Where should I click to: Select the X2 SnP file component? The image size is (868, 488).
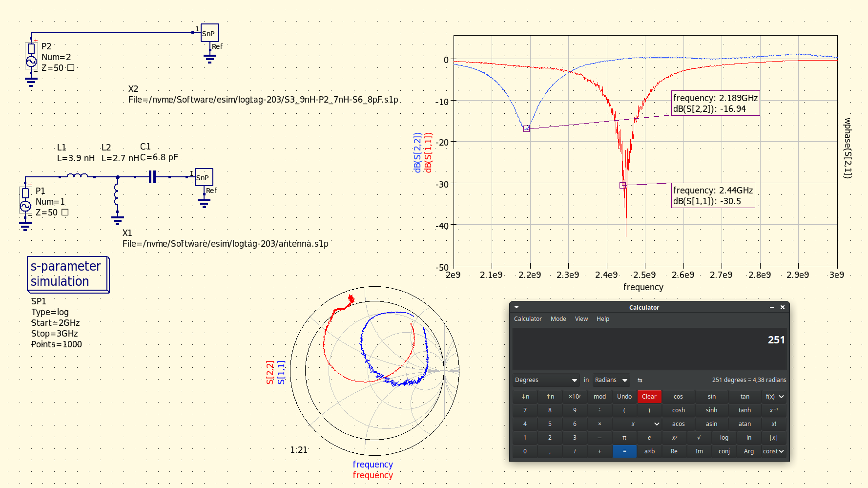[210, 33]
